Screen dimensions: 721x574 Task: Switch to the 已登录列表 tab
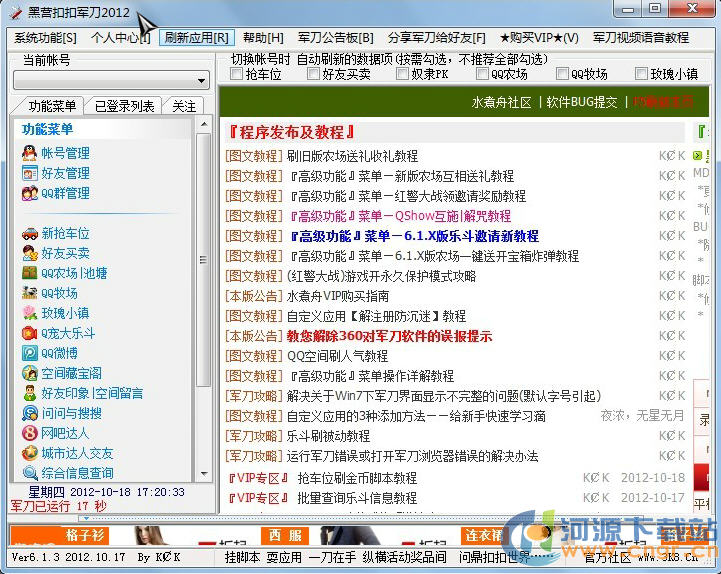(124, 106)
